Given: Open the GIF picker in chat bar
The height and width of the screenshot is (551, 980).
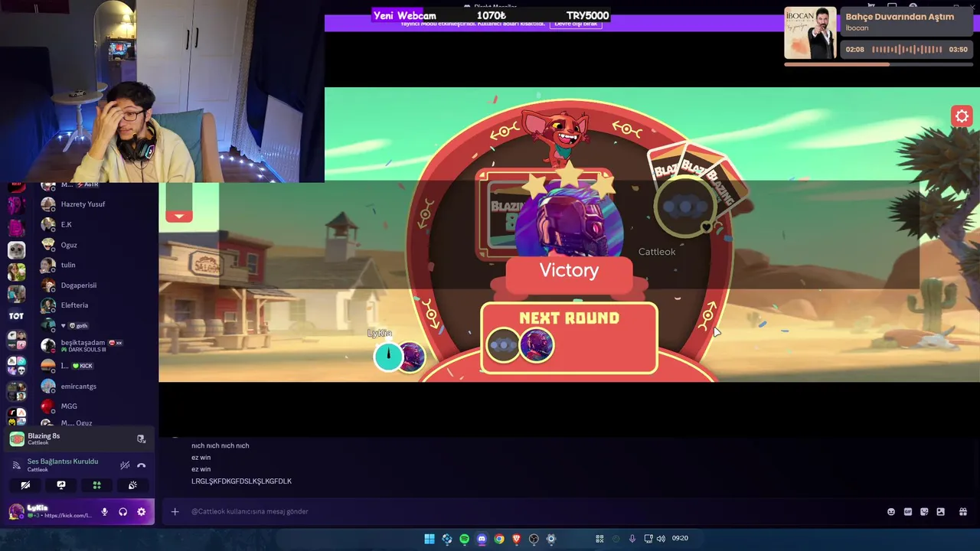Looking at the screenshot, I should coord(908,511).
